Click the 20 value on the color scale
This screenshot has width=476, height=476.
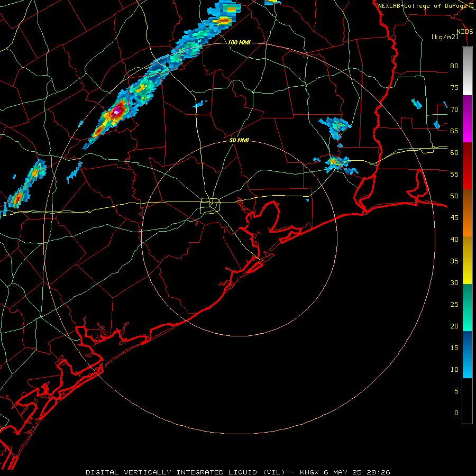(x=454, y=326)
